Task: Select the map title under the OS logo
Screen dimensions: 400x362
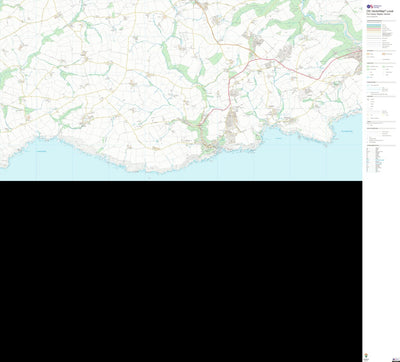Action: pyautogui.click(x=380, y=13)
